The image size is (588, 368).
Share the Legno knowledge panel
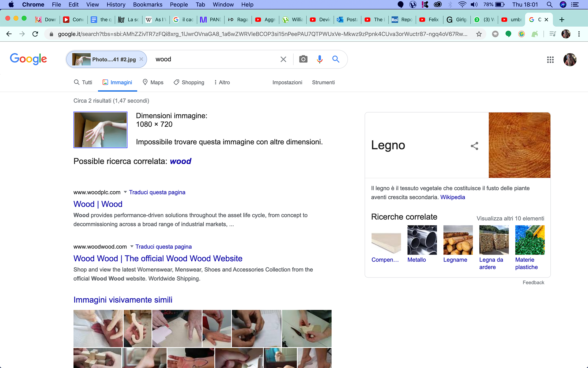[474, 146]
